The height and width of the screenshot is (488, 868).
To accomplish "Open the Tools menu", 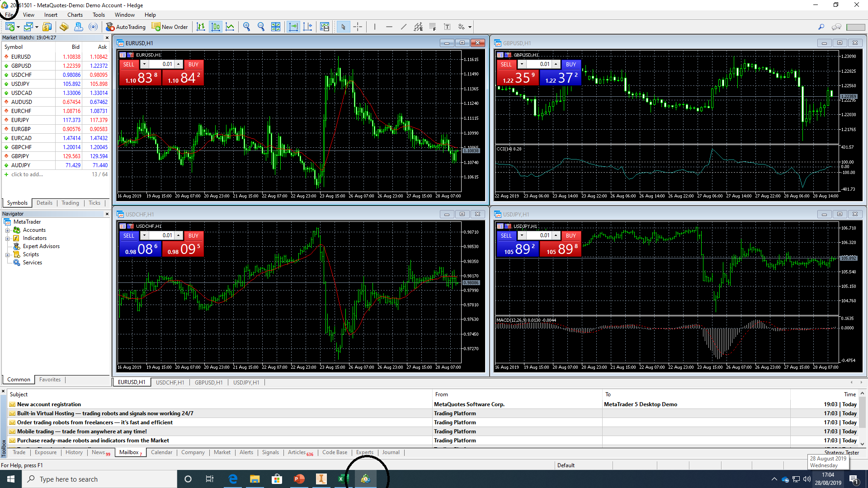I will pyautogui.click(x=99, y=15).
